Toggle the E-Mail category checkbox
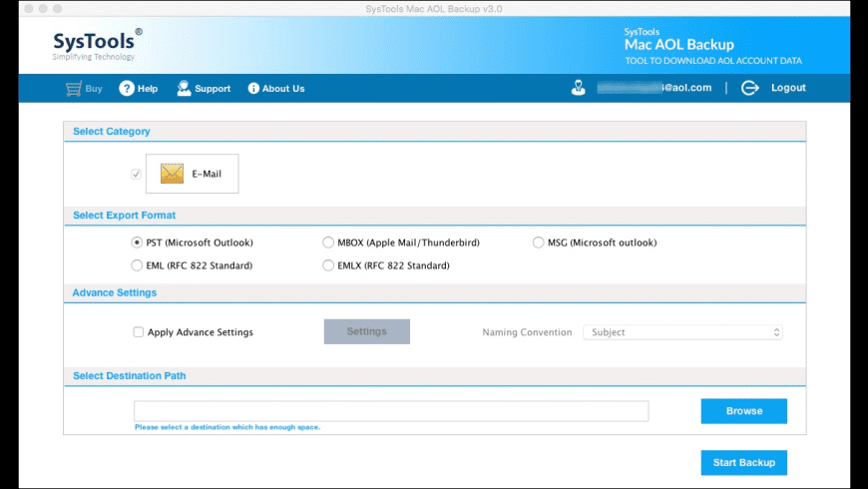 click(136, 174)
